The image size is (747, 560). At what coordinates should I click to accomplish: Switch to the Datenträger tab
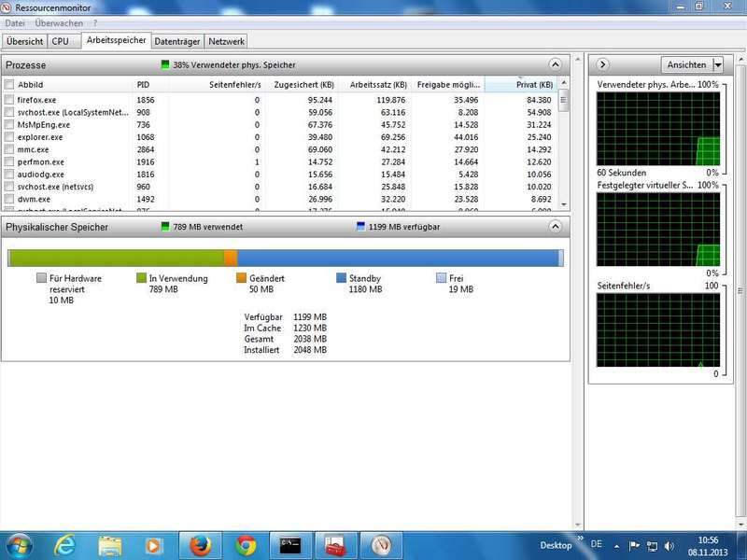coord(176,42)
